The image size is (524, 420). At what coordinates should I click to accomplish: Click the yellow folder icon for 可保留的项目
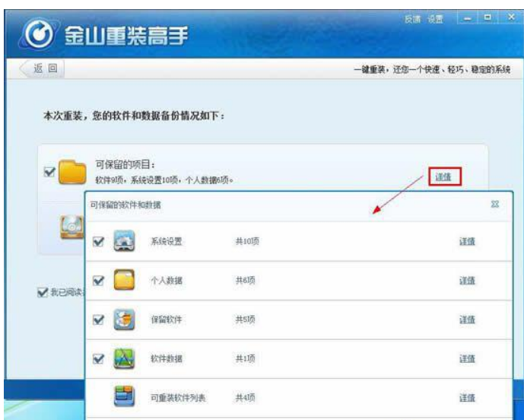click(x=73, y=173)
